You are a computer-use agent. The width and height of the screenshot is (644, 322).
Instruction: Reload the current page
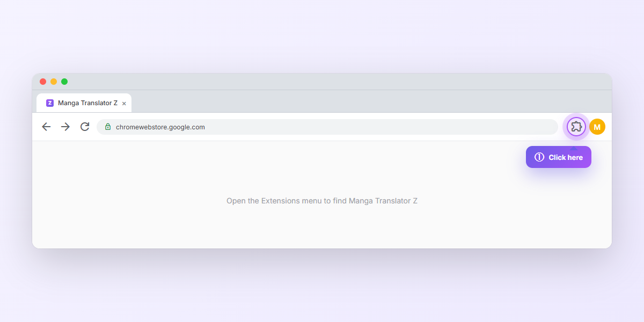85,127
